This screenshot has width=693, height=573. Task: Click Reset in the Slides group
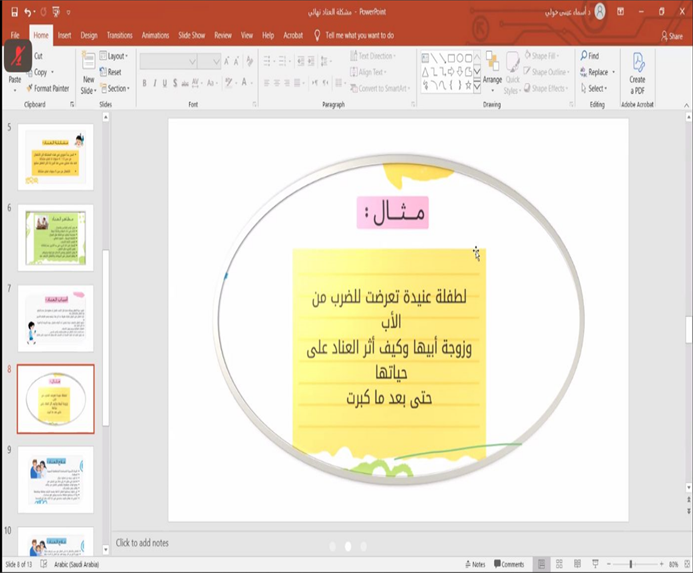click(x=113, y=72)
